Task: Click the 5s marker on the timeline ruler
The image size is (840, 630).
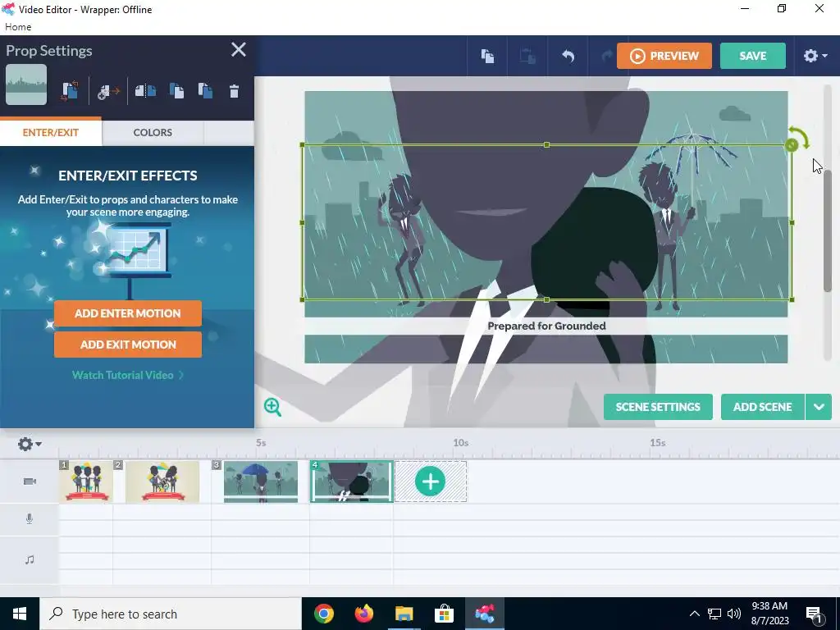Action: [261, 442]
